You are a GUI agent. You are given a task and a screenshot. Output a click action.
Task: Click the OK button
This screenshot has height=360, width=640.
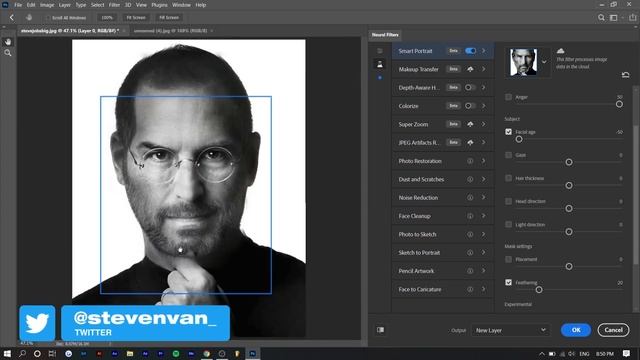pyautogui.click(x=576, y=330)
